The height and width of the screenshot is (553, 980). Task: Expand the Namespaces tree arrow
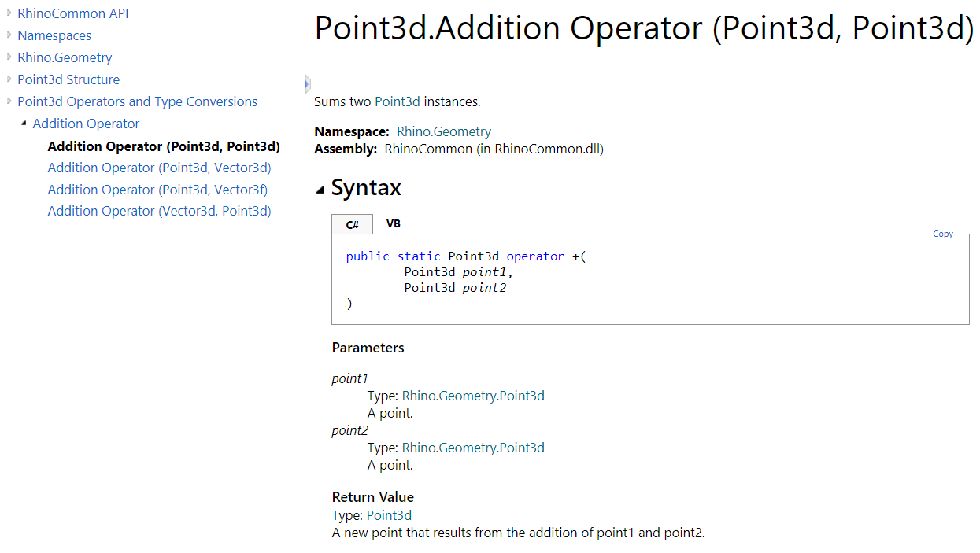[9, 35]
